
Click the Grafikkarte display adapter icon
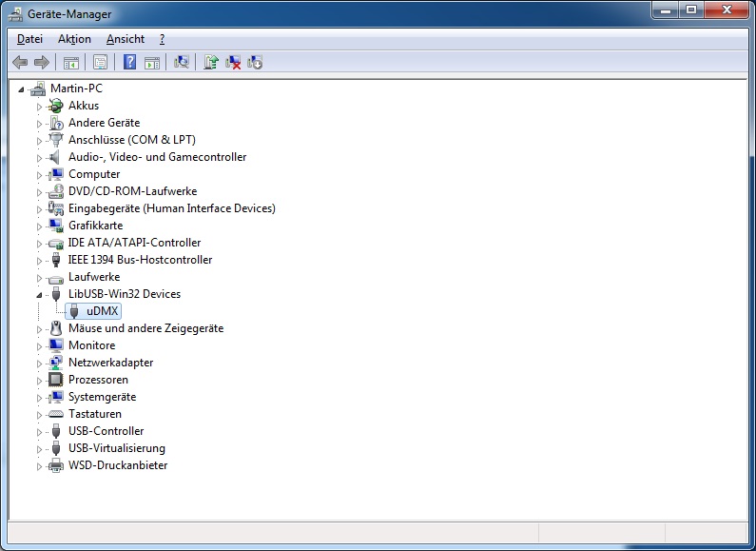[56, 226]
